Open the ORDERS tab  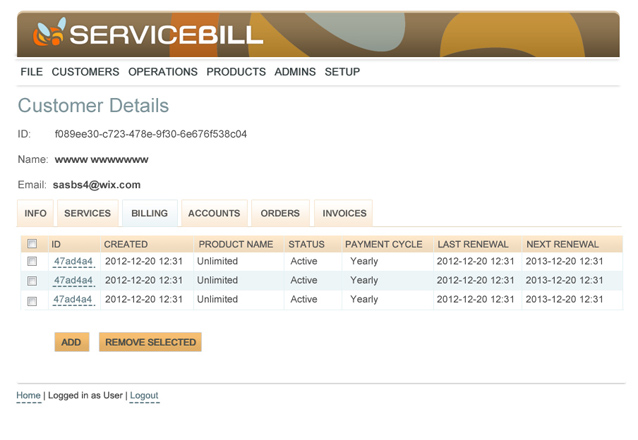coord(280,213)
